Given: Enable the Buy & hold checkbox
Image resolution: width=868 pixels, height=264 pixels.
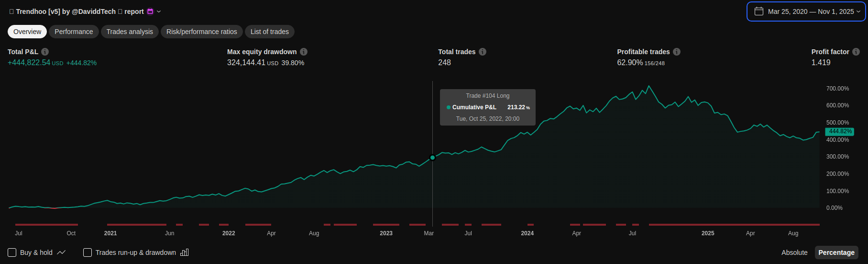Looking at the screenshot, I should pyautogui.click(x=12, y=253).
